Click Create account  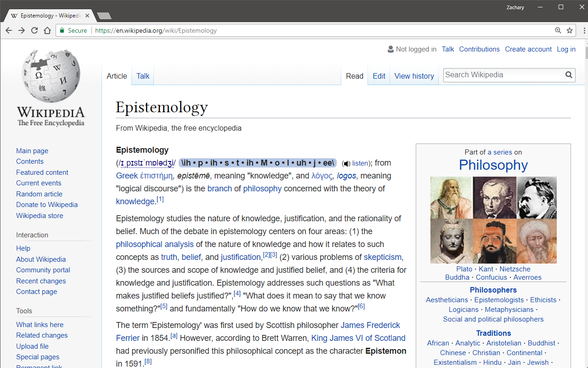pos(528,49)
